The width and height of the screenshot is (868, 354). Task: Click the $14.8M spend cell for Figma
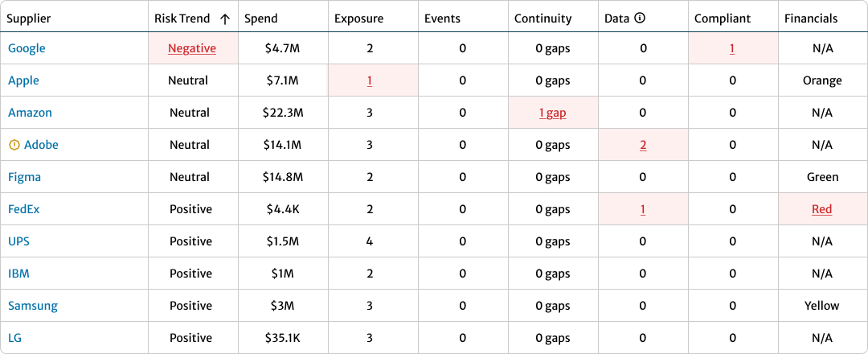click(283, 177)
